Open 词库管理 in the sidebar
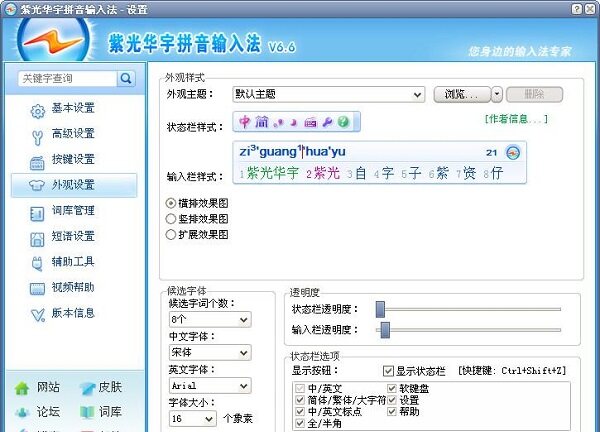 point(74,211)
